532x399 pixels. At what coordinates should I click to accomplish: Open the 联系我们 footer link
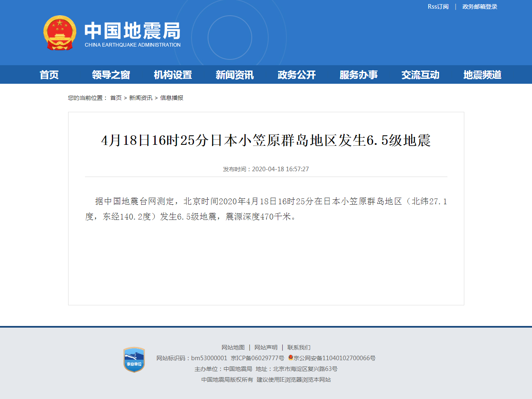coord(299,347)
